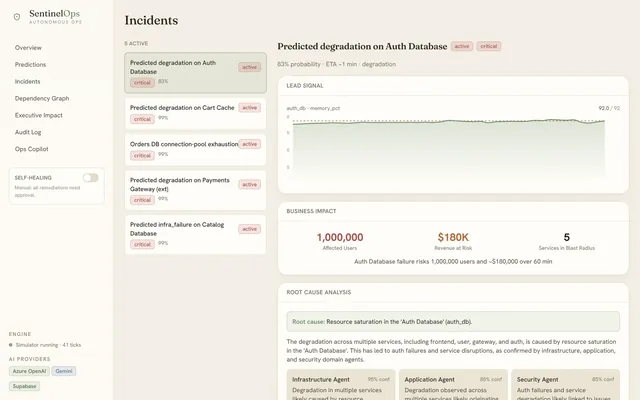Click the Azure OpenAI provider badge
Viewport: 640px width, 400px height.
tap(29, 371)
